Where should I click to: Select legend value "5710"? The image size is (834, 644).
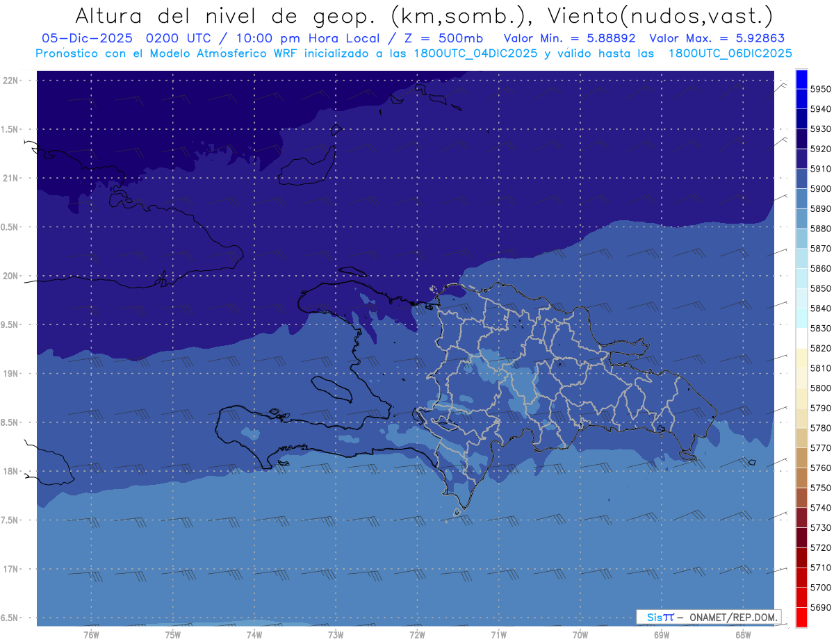[x=821, y=568]
